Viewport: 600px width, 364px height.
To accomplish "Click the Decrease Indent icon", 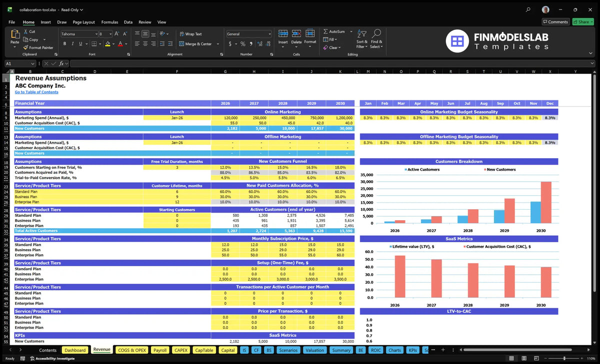I will [x=162, y=44].
